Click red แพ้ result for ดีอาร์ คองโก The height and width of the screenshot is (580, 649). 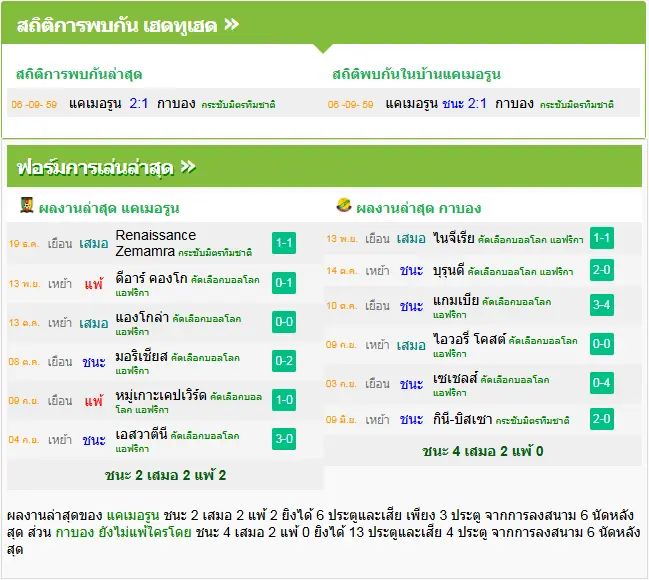94,284
